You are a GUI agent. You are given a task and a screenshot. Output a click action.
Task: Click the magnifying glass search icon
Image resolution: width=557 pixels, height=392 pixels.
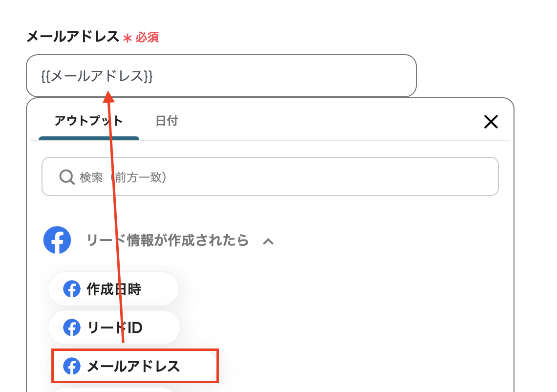(x=66, y=176)
